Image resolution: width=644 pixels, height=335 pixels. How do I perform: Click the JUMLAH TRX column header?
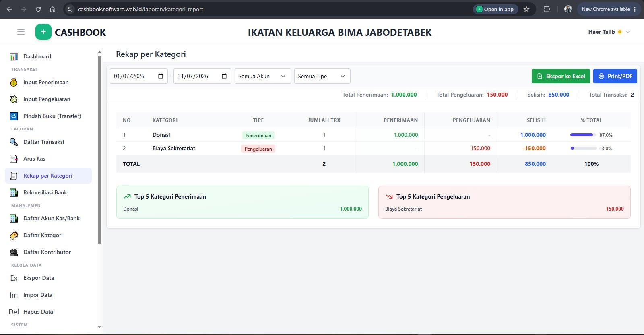324,120
